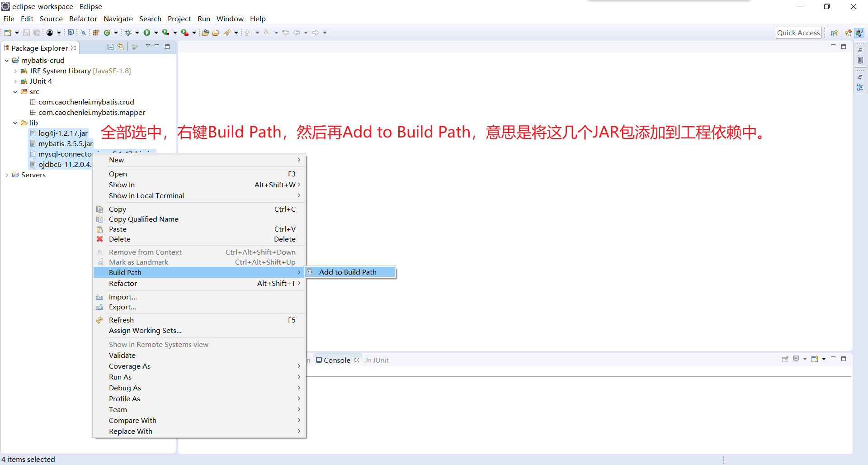Click Export... in the context menu

point(199,307)
